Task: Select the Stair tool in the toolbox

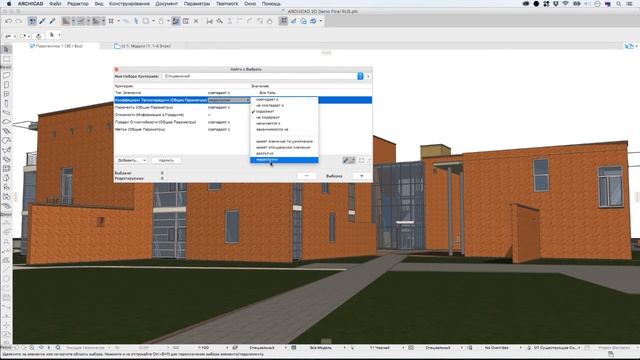Action: point(6,131)
